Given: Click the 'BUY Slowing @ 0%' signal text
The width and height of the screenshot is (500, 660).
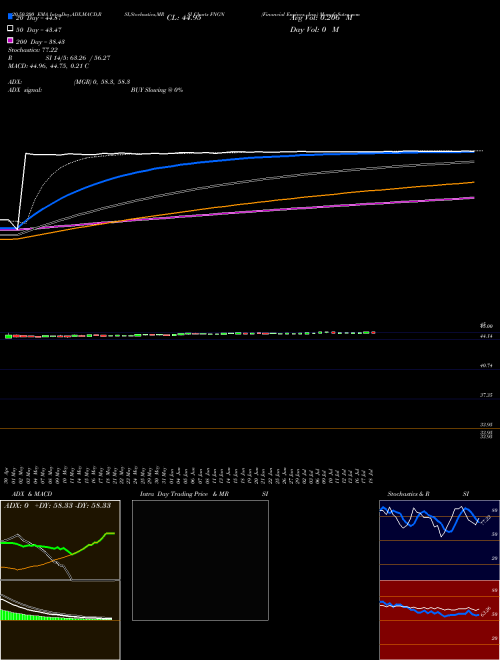Looking at the screenshot, I should [x=157, y=90].
